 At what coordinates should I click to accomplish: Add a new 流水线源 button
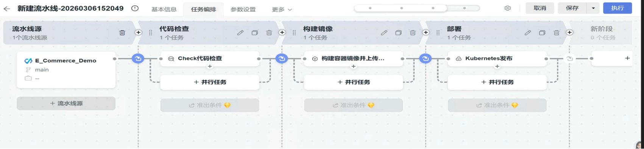pyautogui.click(x=66, y=103)
